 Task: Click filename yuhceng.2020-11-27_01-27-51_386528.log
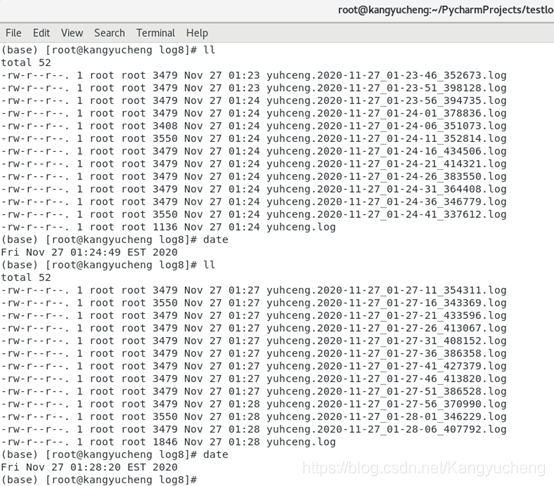(x=386, y=391)
